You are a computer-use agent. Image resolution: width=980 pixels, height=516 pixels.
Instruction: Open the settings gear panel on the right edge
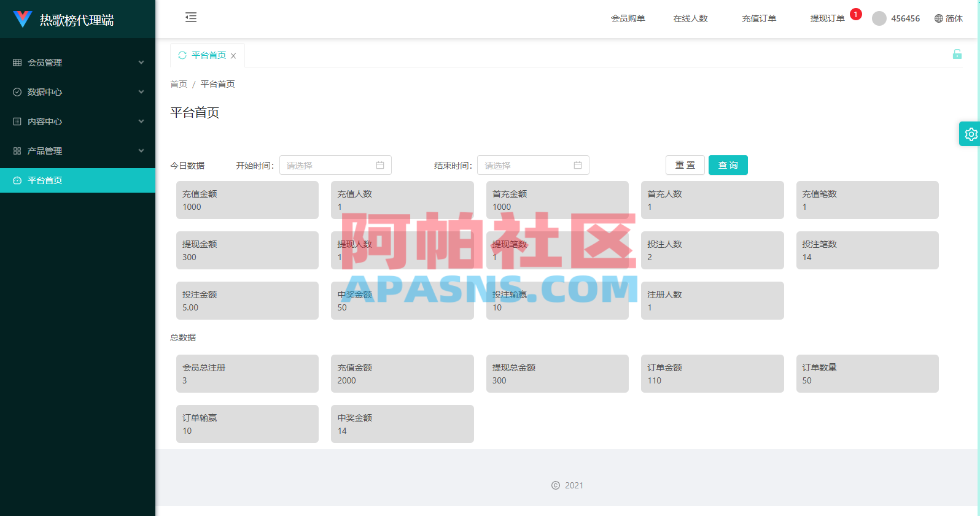click(970, 134)
